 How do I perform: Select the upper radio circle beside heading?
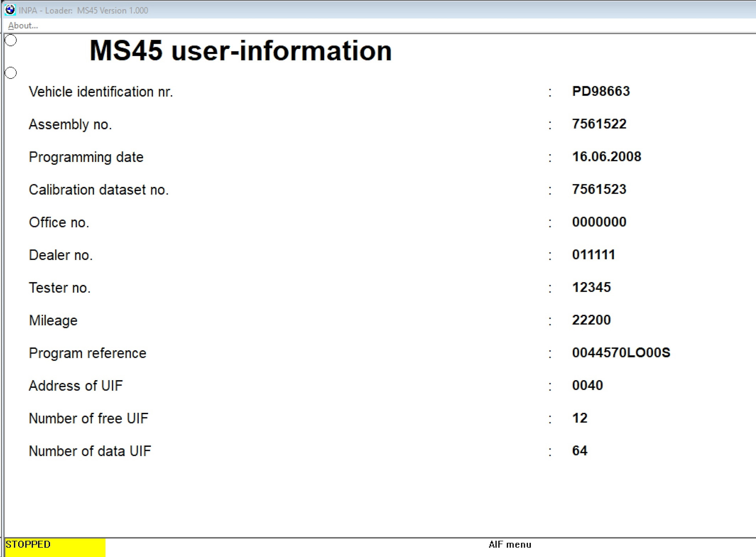[11, 40]
